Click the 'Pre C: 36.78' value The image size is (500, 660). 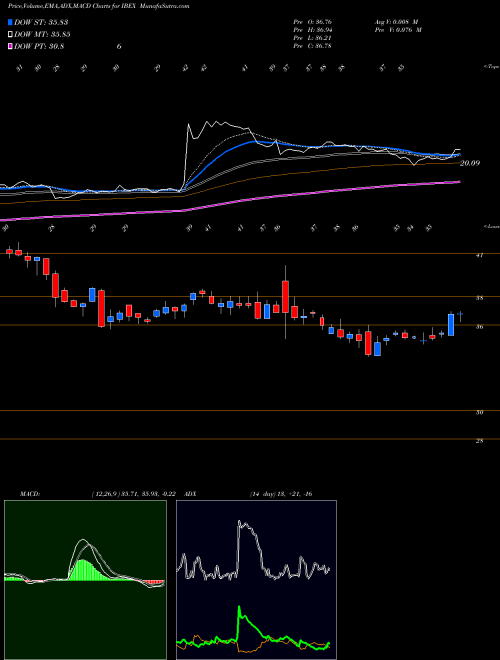(x=313, y=46)
